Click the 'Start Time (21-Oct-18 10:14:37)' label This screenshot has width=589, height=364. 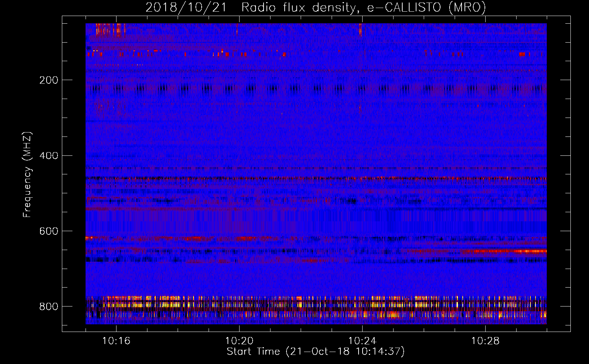pyautogui.click(x=316, y=352)
